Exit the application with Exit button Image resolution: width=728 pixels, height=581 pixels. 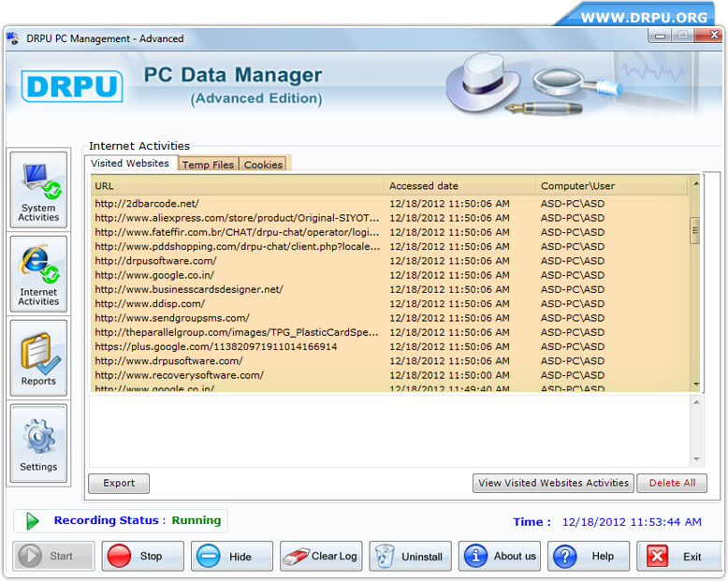[x=677, y=556]
